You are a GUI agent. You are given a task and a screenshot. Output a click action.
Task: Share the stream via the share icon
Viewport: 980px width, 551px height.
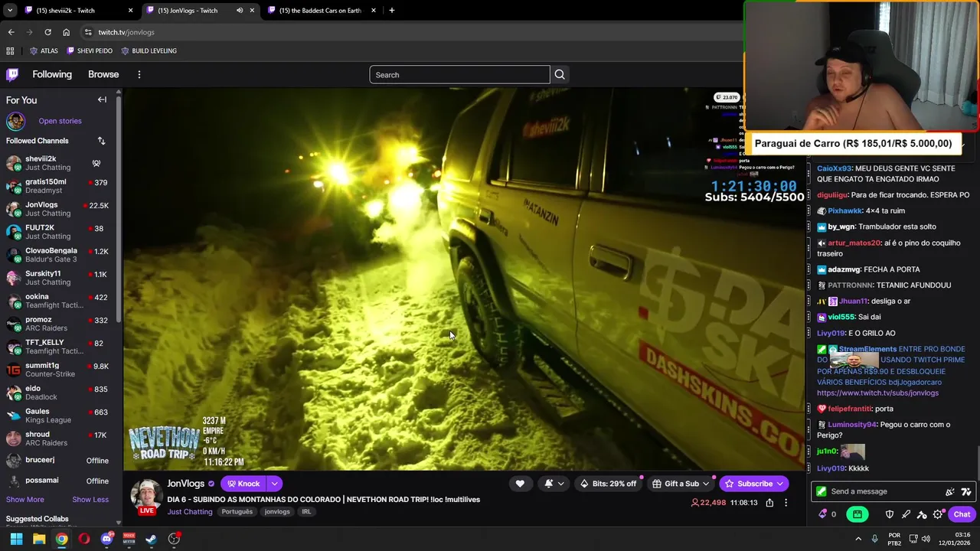pos(769,503)
